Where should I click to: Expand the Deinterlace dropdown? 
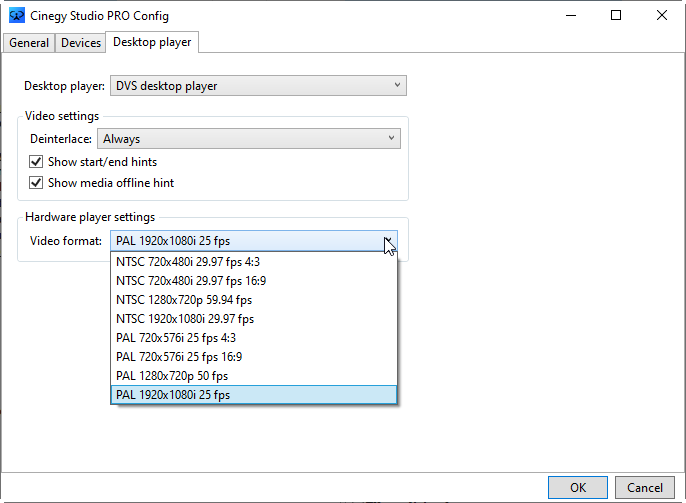click(x=248, y=139)
